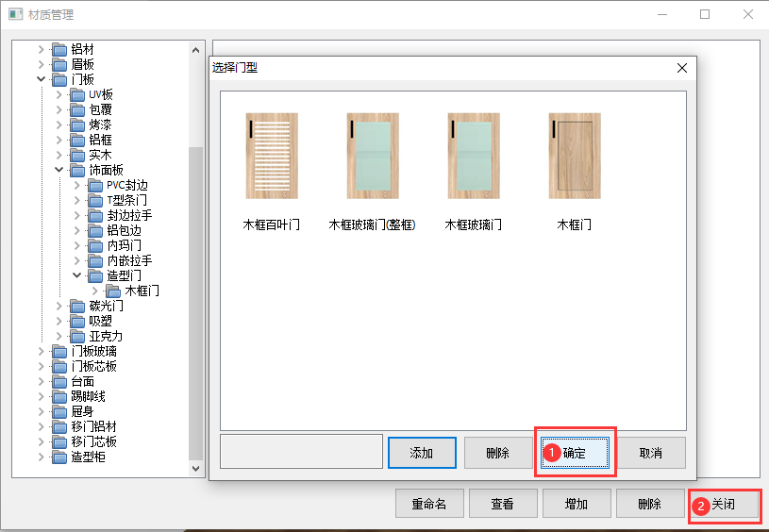Click the 铝框 folder icon
This screenshot has width=769, height=532.
77,141
